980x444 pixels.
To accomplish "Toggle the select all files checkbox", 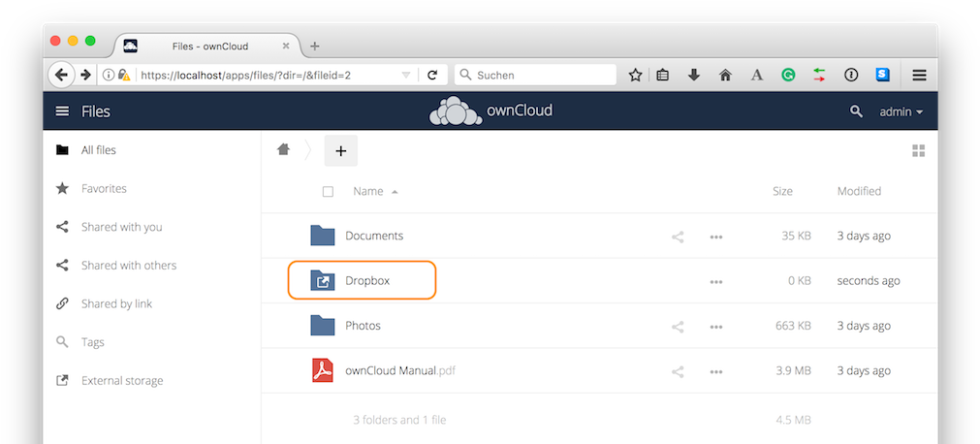I will [328, 191].
